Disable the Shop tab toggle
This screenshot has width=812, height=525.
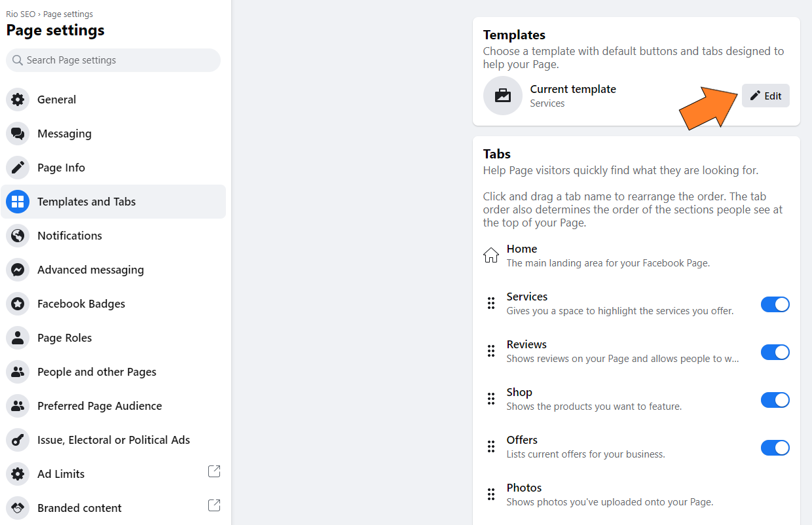[x=775, y=399]
